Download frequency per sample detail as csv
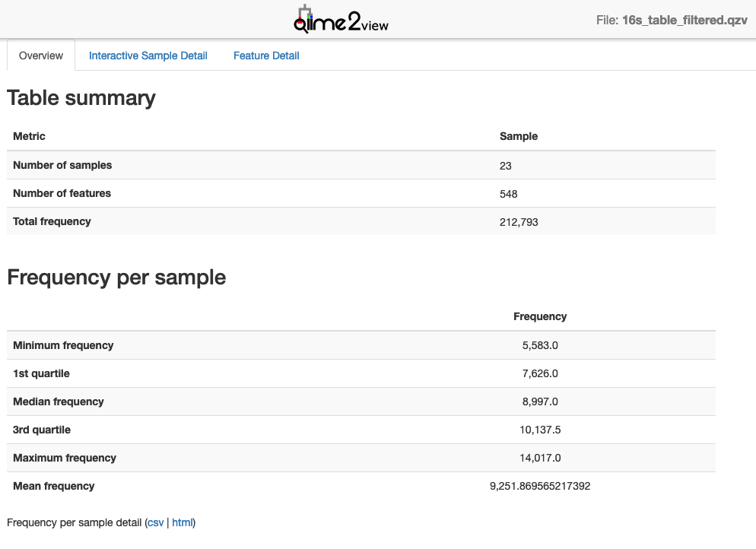This screenshot has width=756, height=549. pos(155,522)
